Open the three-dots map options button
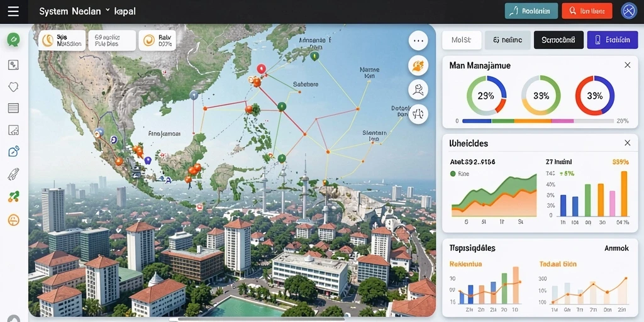The image size is (644, 322). (418, 41)
